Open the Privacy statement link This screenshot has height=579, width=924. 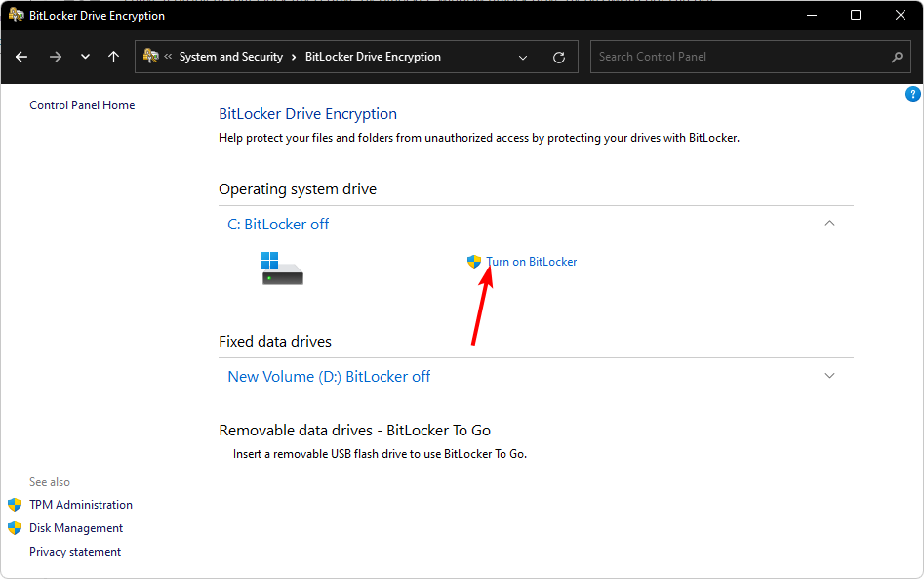click(75, 552)
